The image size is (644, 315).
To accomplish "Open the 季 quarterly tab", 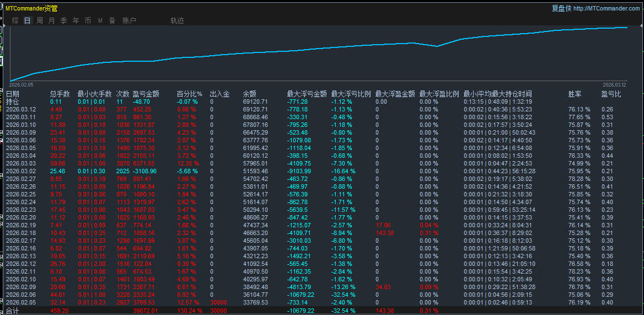I will click(x=63, y=20).
